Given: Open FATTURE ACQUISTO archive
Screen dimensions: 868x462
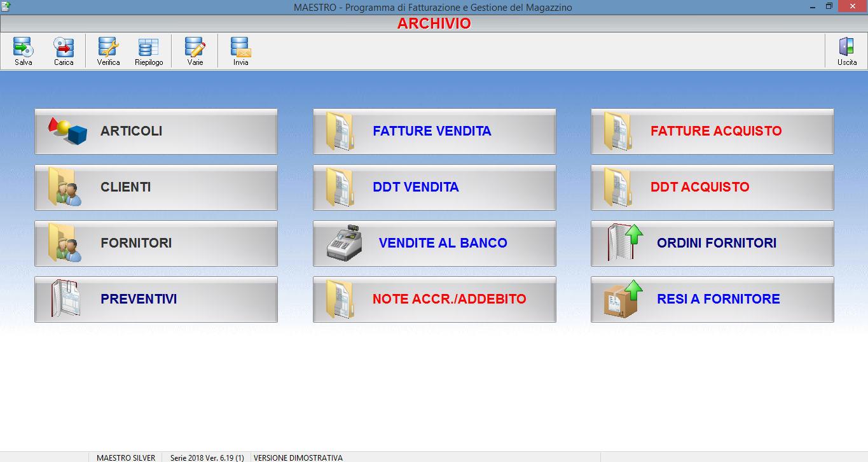Looking at the screenshot, I should point(712,131).
